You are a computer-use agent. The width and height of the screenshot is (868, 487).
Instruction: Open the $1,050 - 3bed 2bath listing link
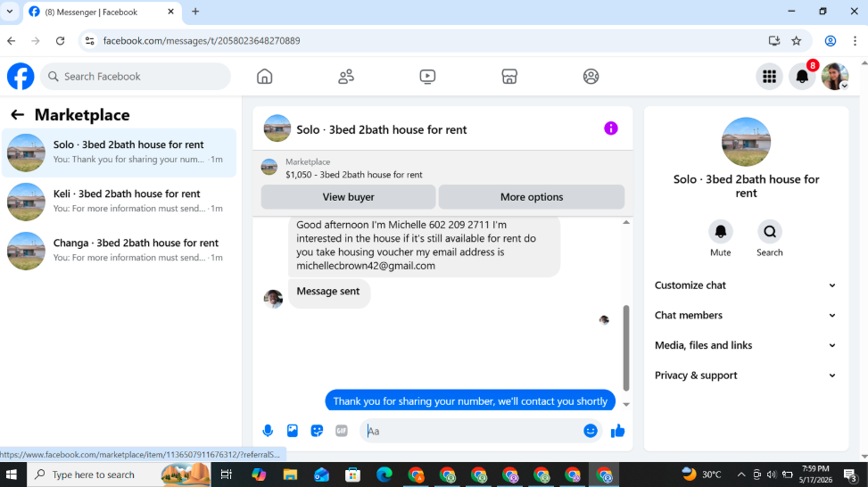(x=354, y=174)
